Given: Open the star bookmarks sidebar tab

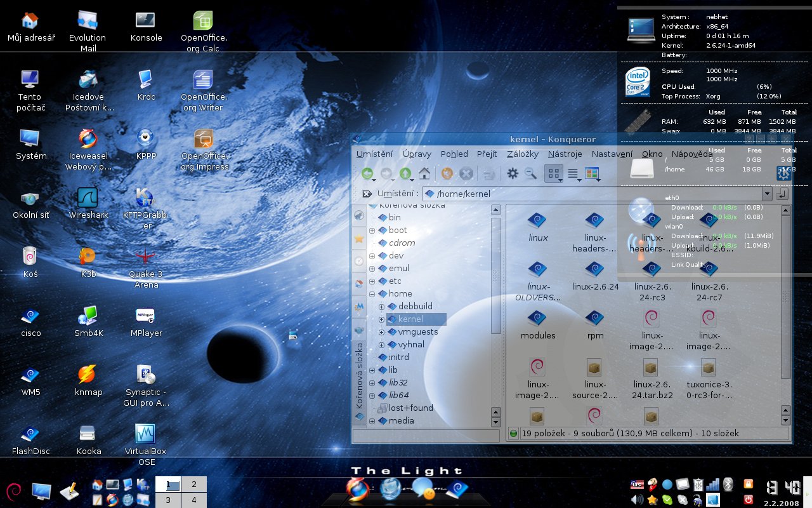Looking at the screenshot, I should click(x=359, y=239).
